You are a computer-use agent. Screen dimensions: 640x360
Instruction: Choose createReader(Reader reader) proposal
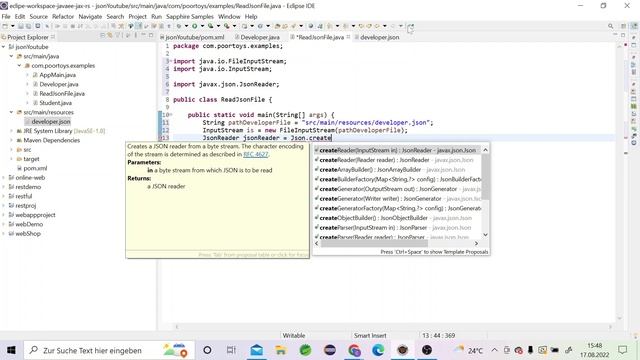398,160
